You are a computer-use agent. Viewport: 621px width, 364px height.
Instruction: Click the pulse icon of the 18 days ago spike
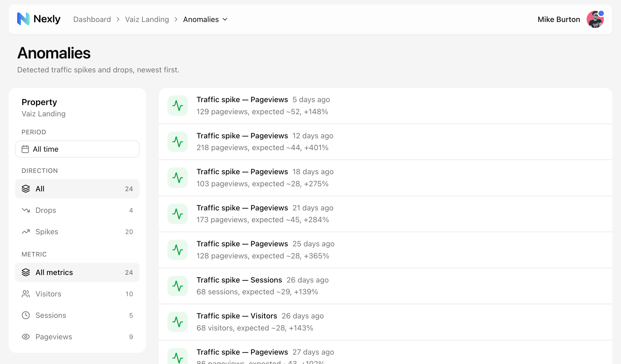[x=178, y=178]
